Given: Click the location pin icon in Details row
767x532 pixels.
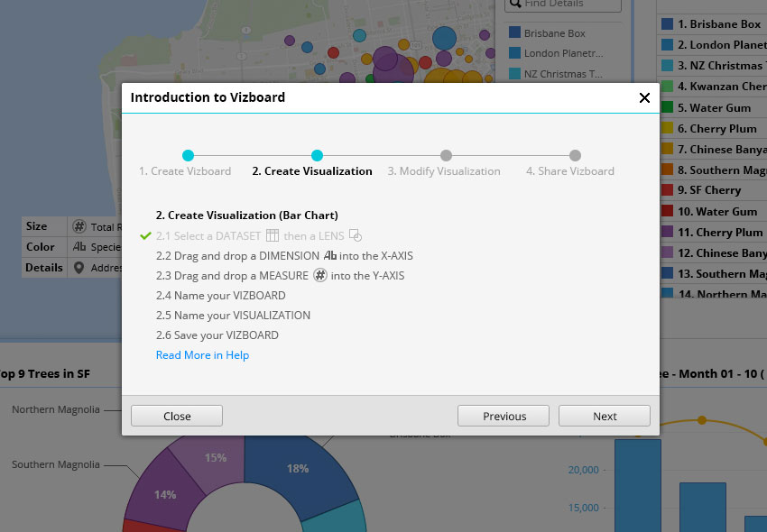Looking at the screenshot, I should (79, 267).
